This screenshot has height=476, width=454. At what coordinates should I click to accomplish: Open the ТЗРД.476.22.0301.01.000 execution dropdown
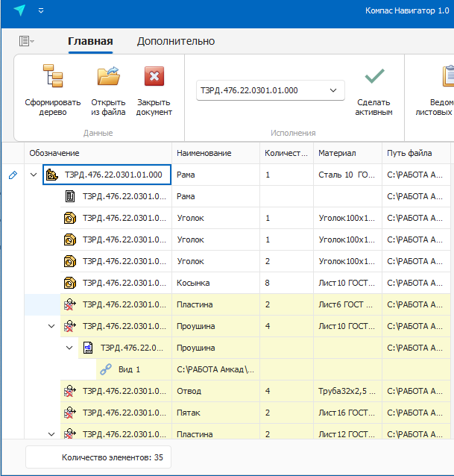(332, 91)
